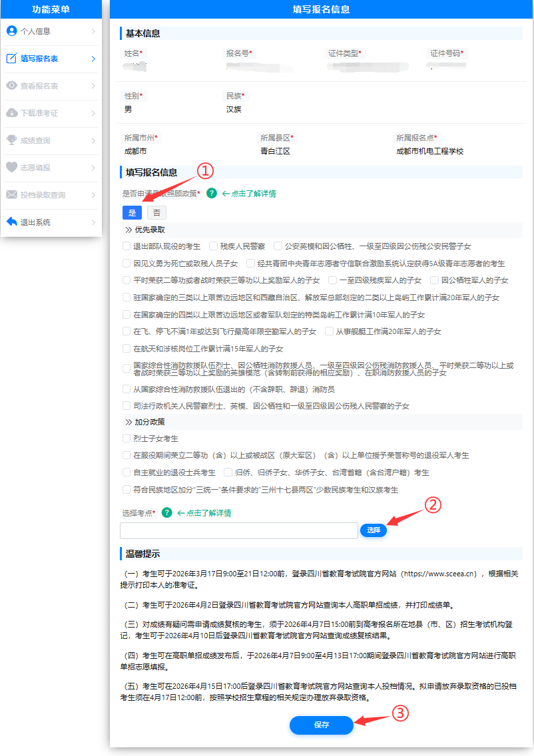Screen dimensions: 534x756
Task: Open the green help icon near 是否申请录取照顾政策
Action: pos(210,193)
